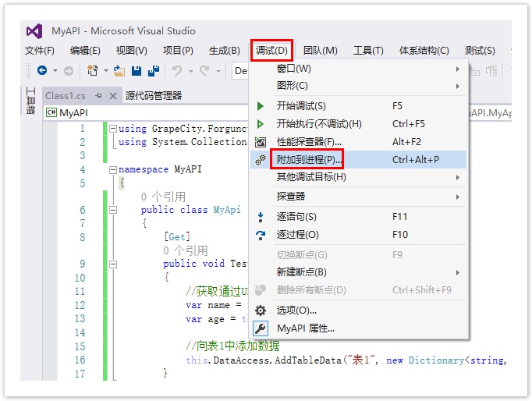Switch to the 源代码管理器 tab

click(x=154, y=96)
